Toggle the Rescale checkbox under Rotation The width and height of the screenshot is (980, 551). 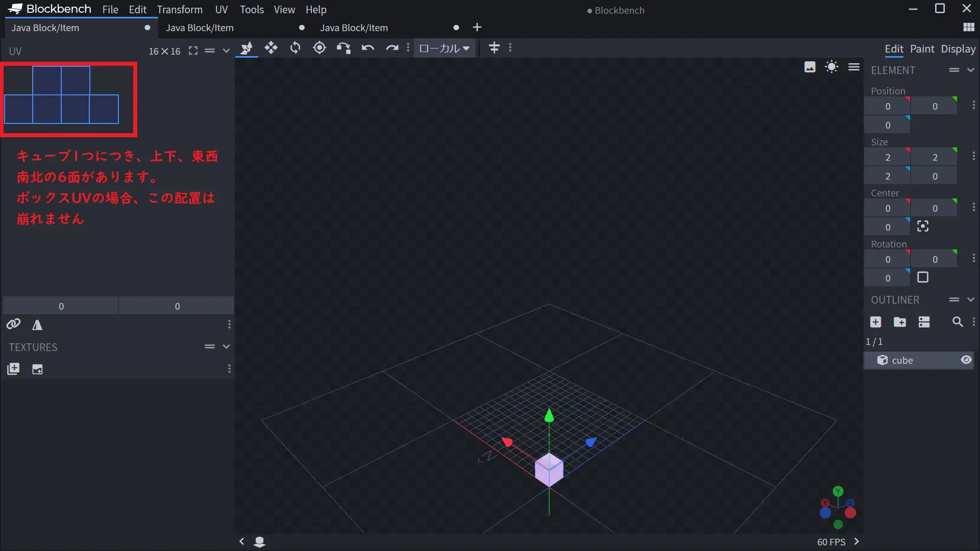(923, 278)
